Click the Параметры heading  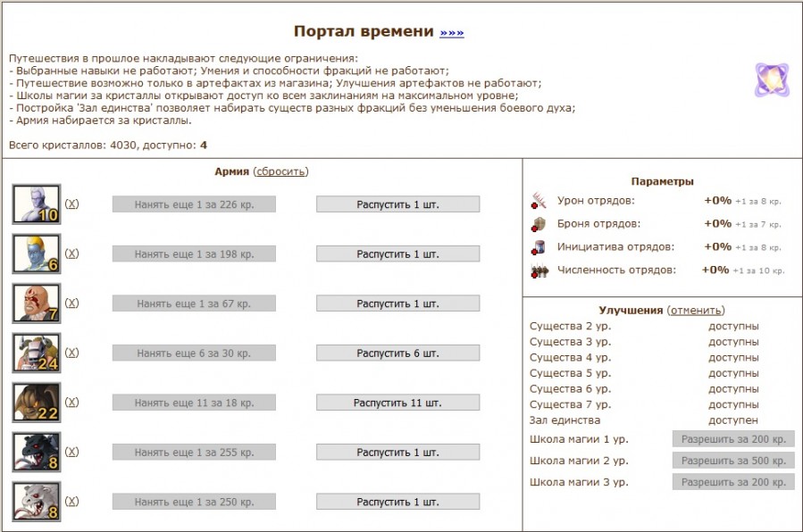point(662,181)
